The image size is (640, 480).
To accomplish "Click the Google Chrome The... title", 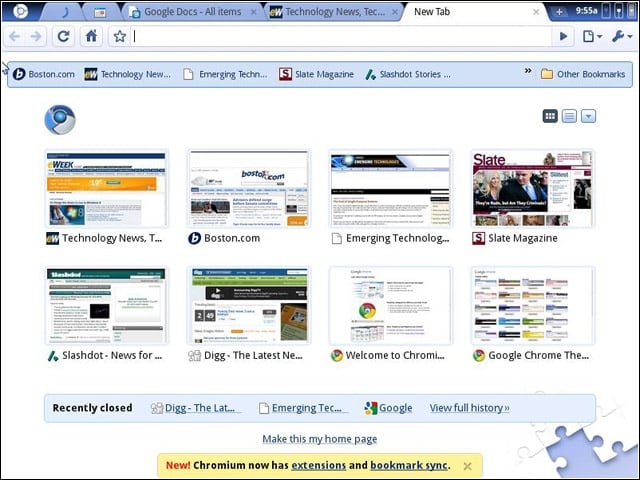I will click(538, 355).
